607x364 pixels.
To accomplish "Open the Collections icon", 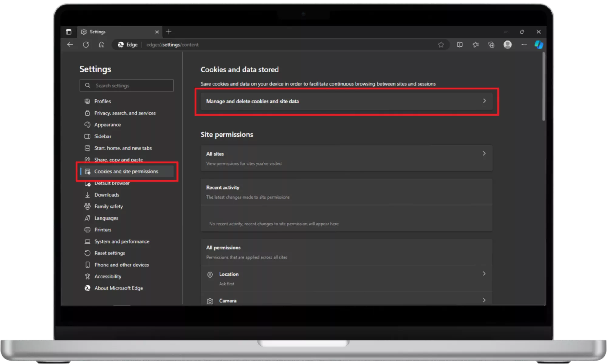I will (x=491, y=45).
